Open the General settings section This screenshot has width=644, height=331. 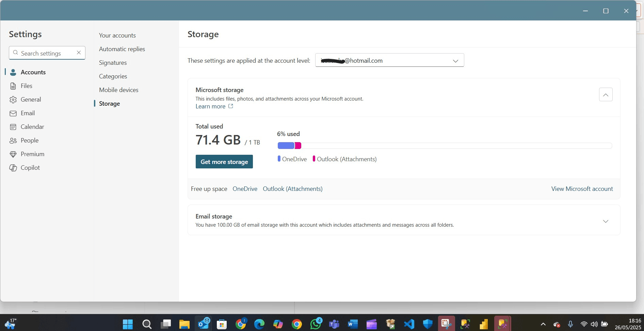pyautogui.click(x=31, y=99)
